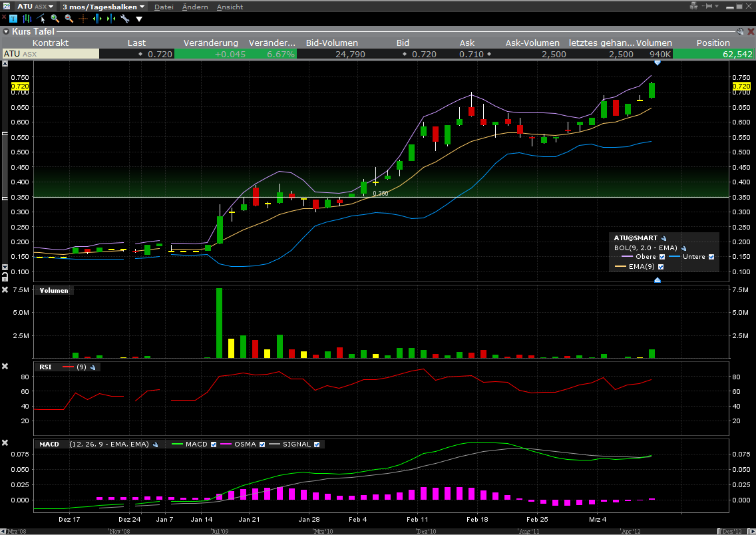Click the blue T text tool icon
This screenshot has height=535, width=756.
click(13, 19)
